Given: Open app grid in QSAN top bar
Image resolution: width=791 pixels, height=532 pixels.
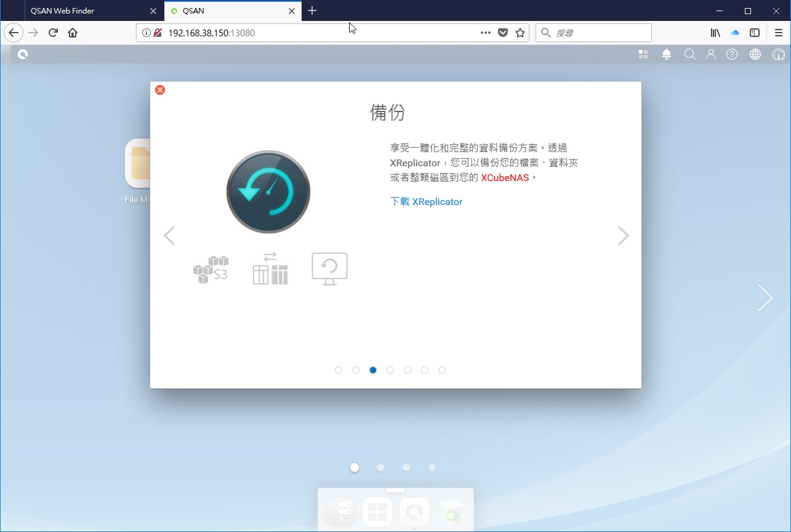Looking at the screenshot, I should pyautogui.click(x=643, y=54).
